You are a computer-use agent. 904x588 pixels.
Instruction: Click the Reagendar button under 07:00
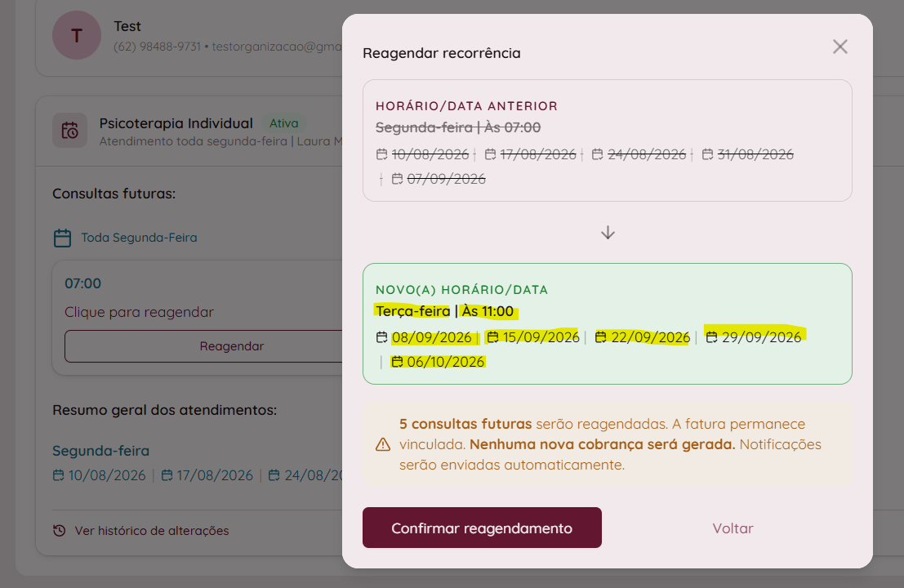coord(232,346)
